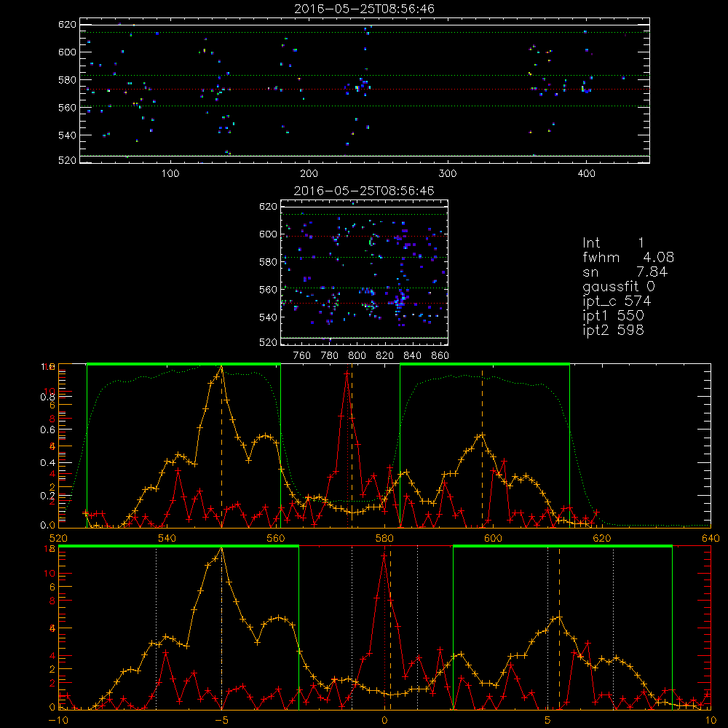Click x-axis label 840 on middle plot
Image resolution: width=728 pixels, height=728 pixels.
click(x=412, y=356)
